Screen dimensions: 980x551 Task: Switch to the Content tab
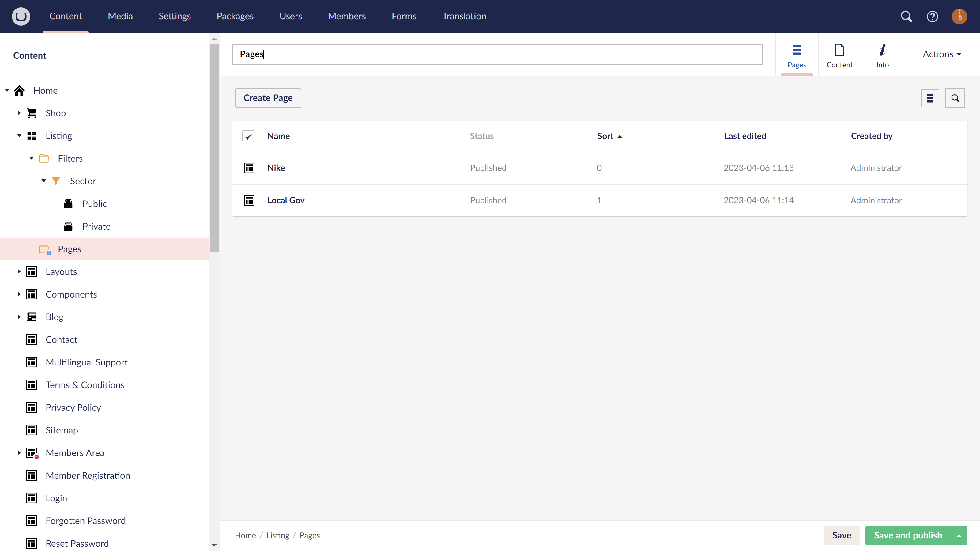click(839, 54)
